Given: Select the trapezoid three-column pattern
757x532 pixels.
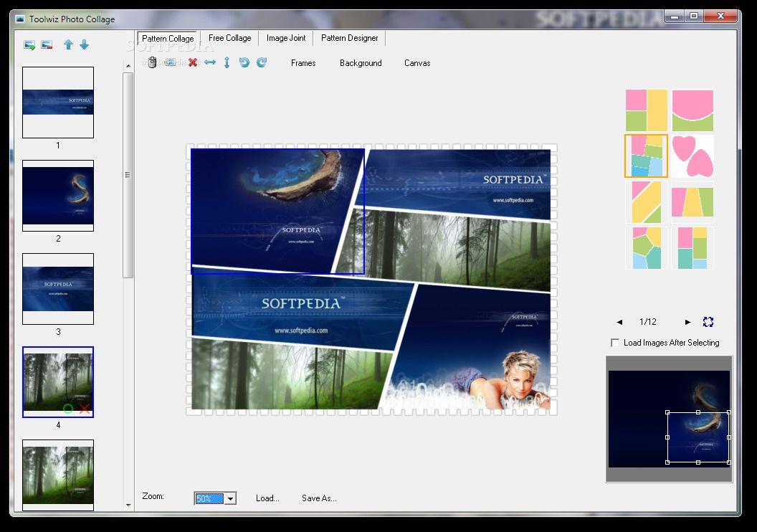Looking at the screenshot, I should [x=692, y=201].
